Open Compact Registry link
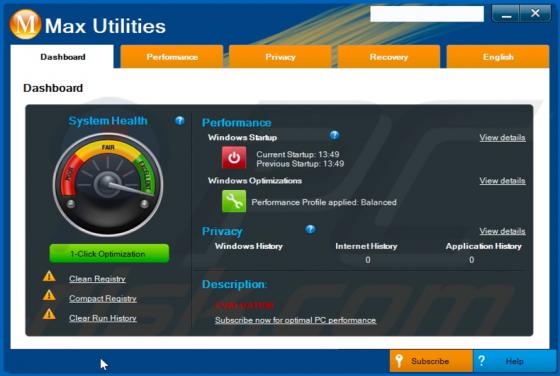 (x=103, y=299)
